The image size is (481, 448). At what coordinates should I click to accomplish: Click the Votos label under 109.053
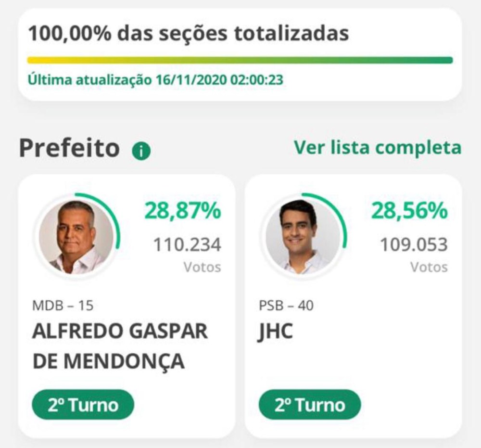429,267
